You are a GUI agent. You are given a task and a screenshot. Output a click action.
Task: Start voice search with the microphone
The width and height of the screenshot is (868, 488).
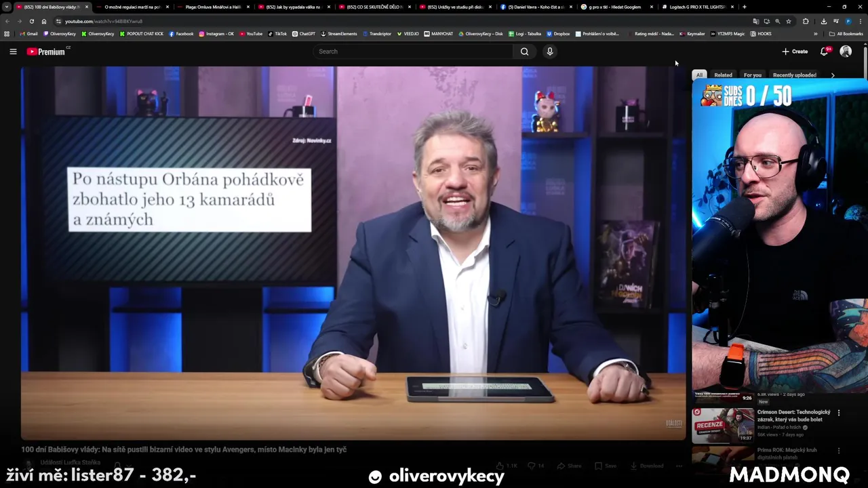550,52
